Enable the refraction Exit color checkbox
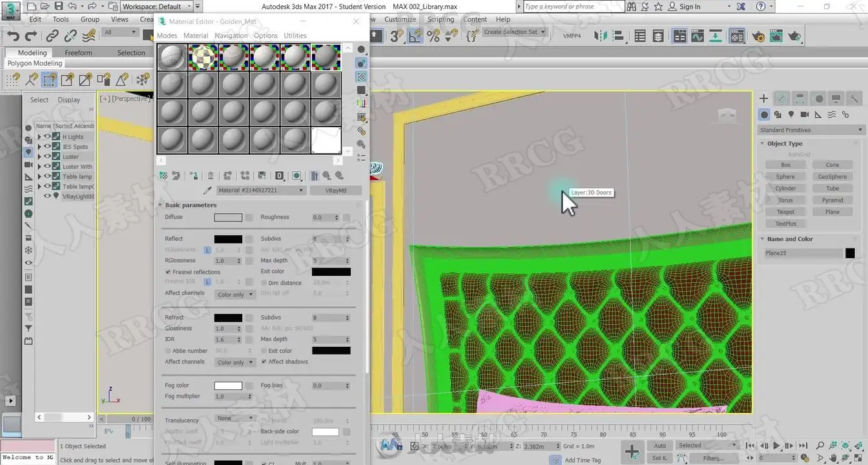 click(263, 351)
